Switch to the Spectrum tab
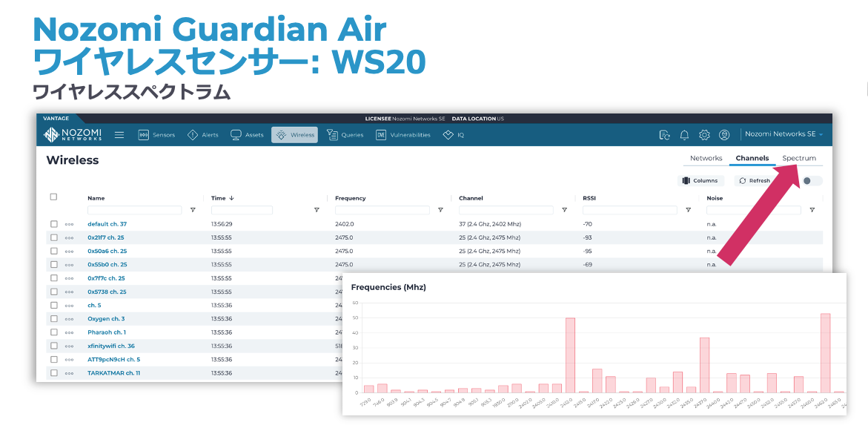The height and width of the screenshot is (428, 868). pyautogui.click(x=799, y=158)
